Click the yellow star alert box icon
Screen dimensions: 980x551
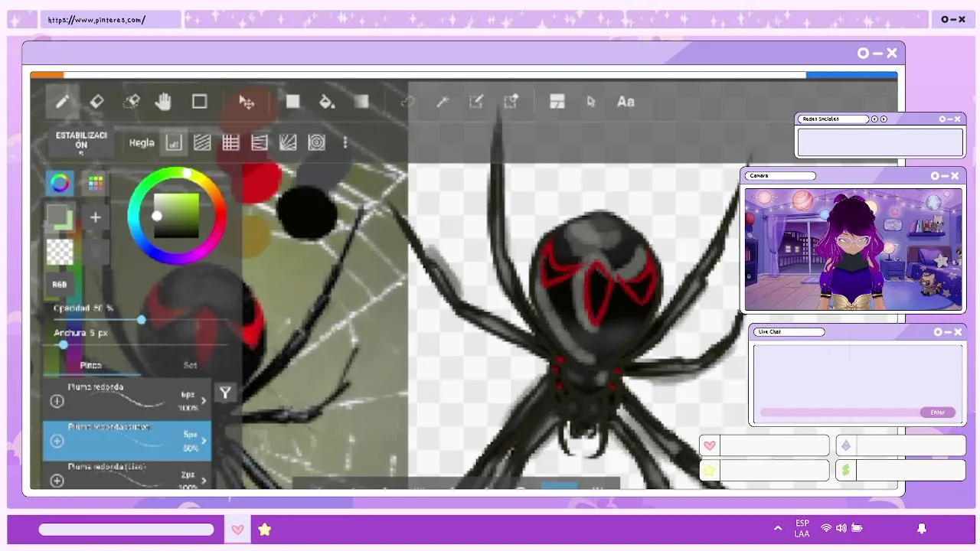point(710,470)
